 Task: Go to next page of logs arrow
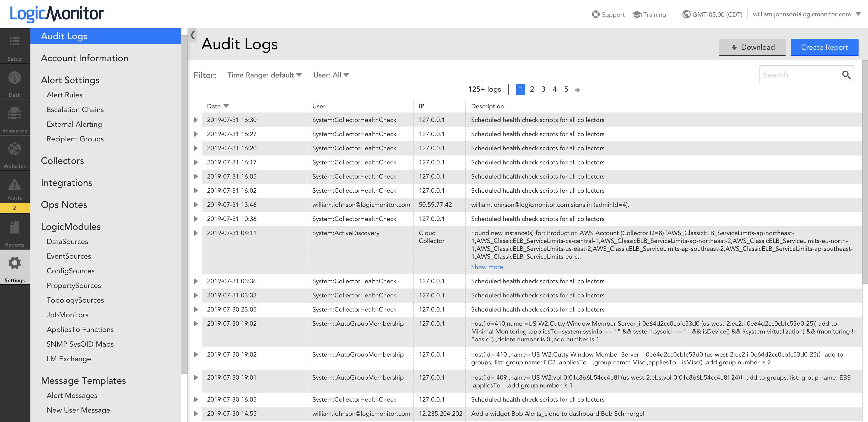[577, 90]
